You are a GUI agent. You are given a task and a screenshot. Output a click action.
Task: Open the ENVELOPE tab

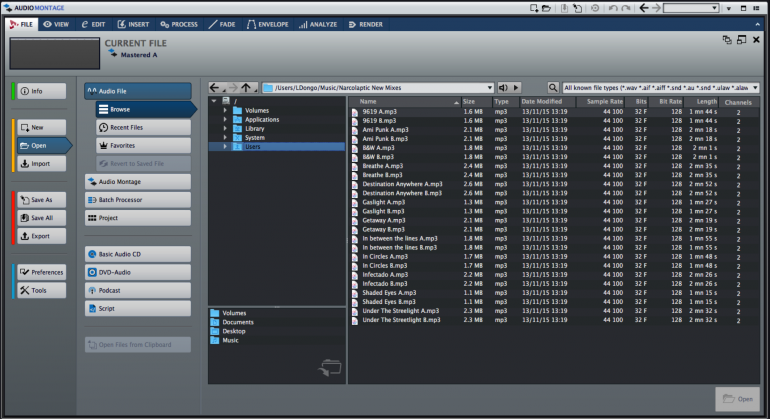pos(267,24)
